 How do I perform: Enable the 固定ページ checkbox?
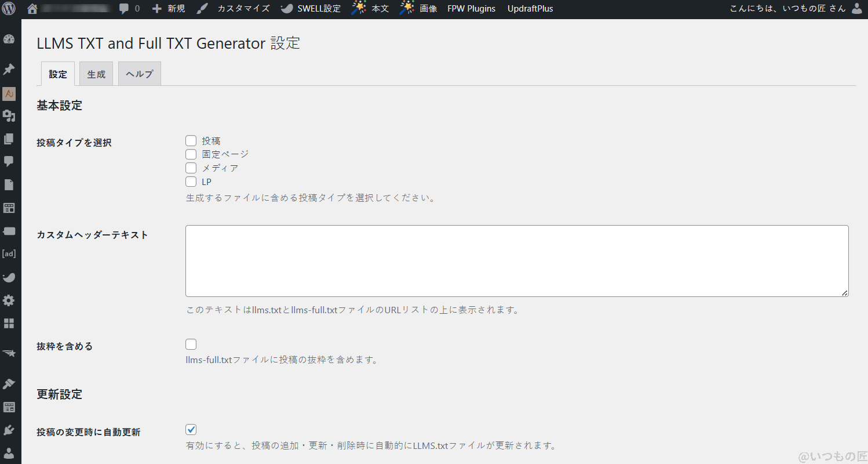coord(191,154)
